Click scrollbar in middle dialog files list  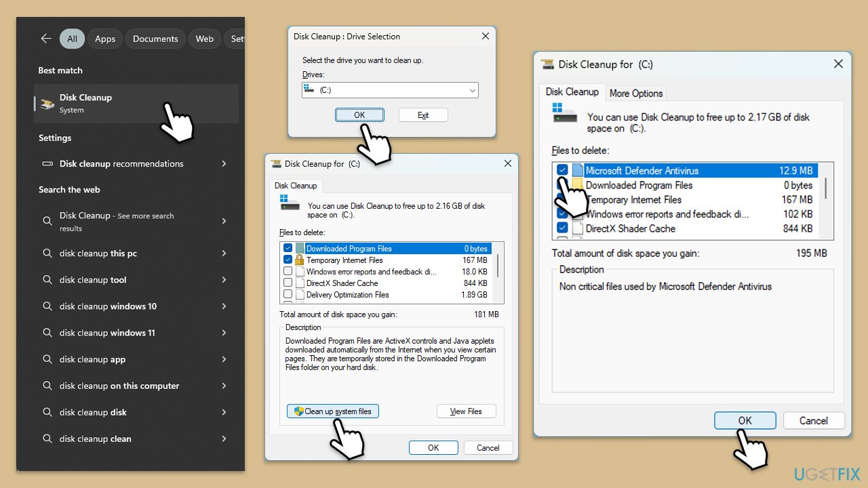click(499, 265)
